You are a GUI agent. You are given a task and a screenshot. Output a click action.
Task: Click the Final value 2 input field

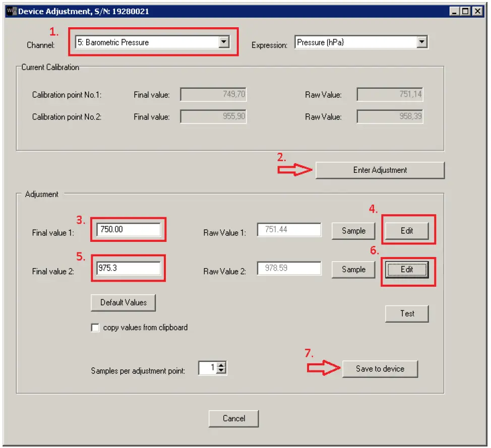coord(129,268)
